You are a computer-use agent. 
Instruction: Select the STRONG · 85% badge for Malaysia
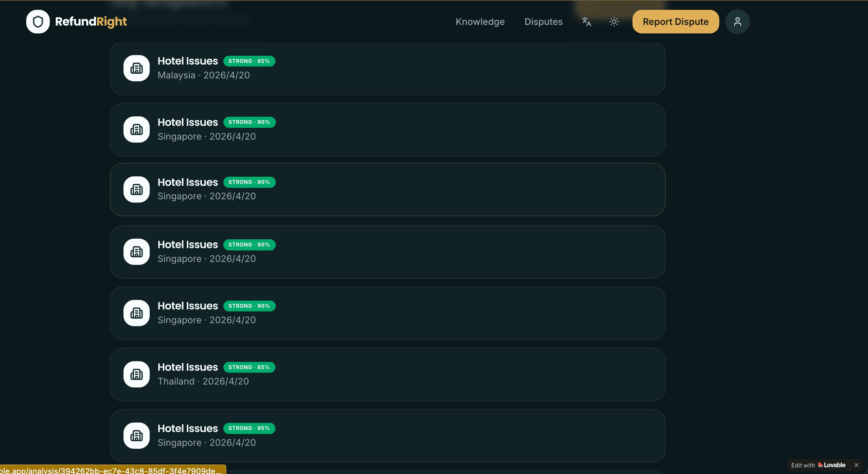click(x=249, y=61)
